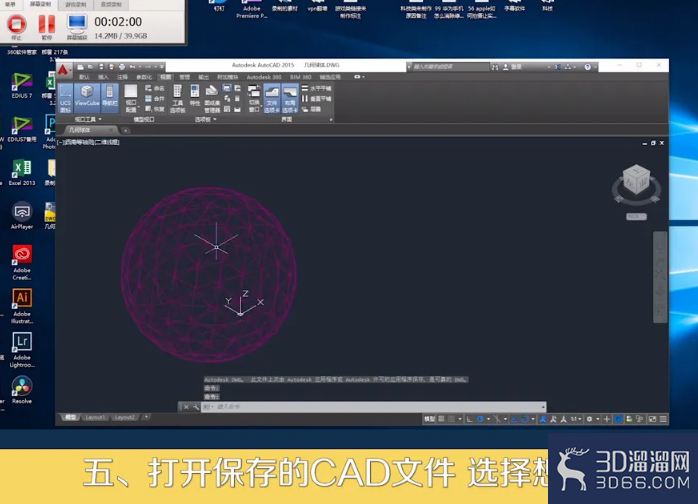Select the 几何球体 drawing file tab
698x504 pixels.
(x=89, y=130)
